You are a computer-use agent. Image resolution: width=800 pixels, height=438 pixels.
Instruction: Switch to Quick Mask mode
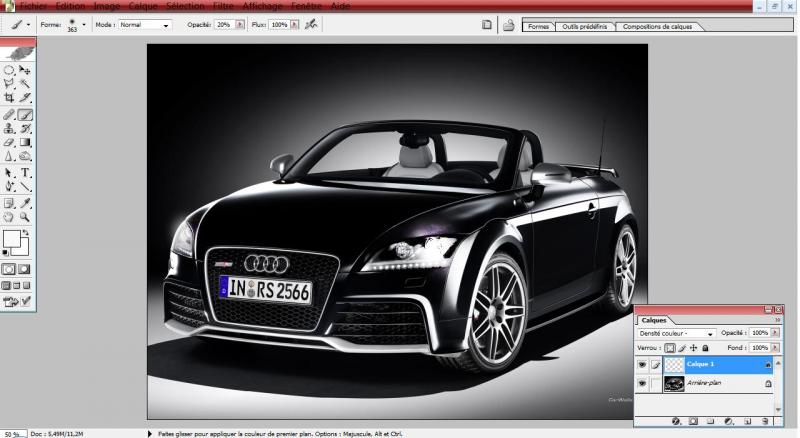coord(24,269)
